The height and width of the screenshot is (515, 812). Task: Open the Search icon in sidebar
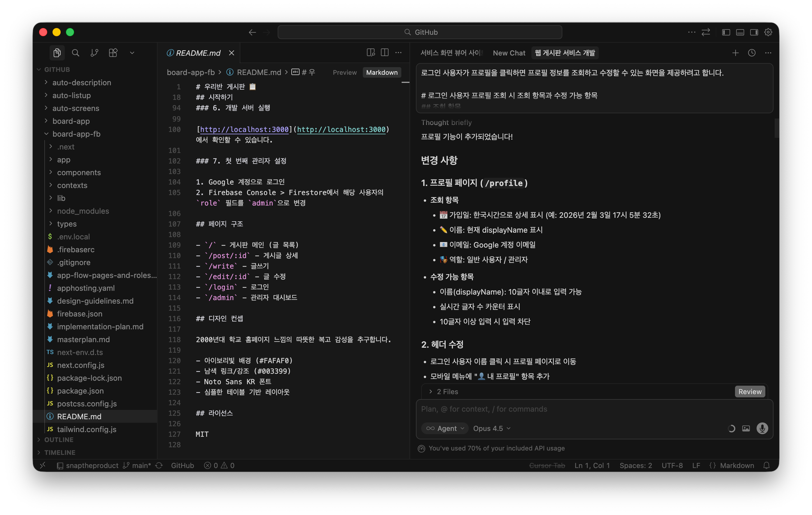pos(76,53)
